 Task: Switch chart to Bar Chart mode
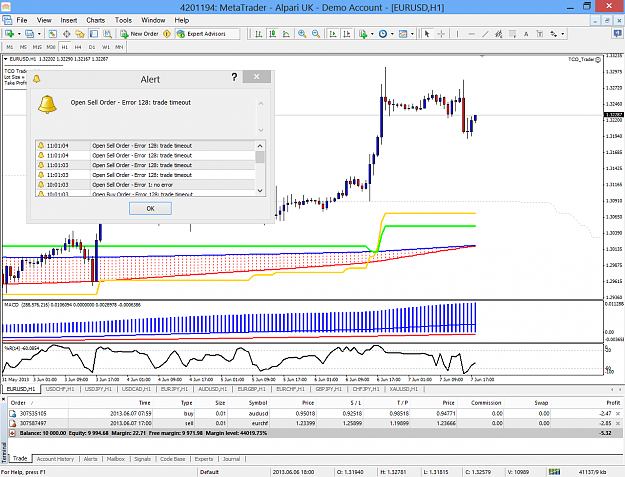[x=259, y=34]
